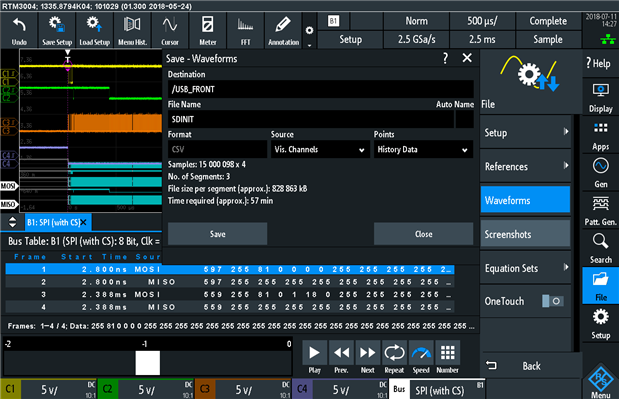Click the 2.5 ms trigger position field

[482, 39]
